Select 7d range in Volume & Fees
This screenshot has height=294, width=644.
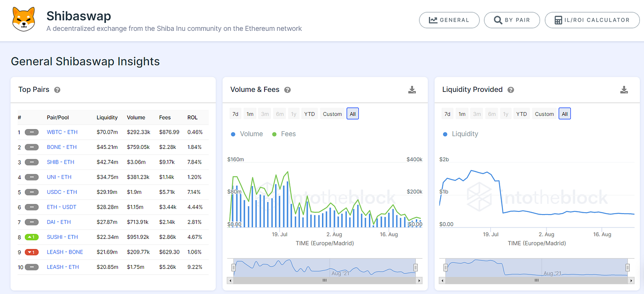pos(236,114)
